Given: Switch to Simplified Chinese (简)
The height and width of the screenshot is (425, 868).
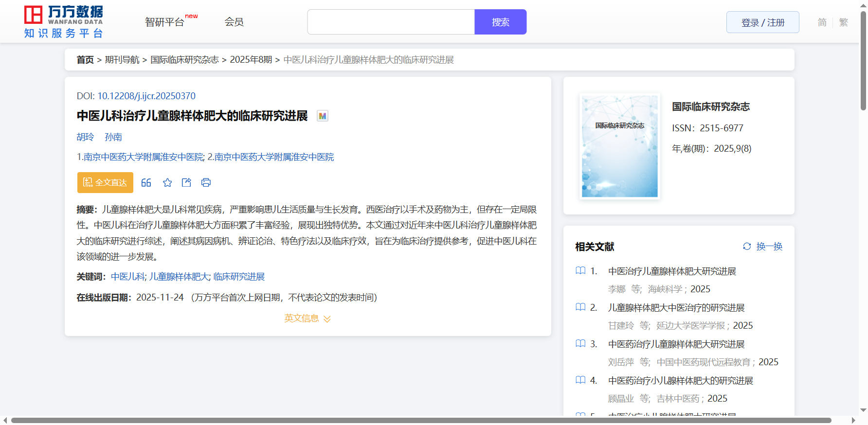Looking at the screenshot, I should (822, 22).
